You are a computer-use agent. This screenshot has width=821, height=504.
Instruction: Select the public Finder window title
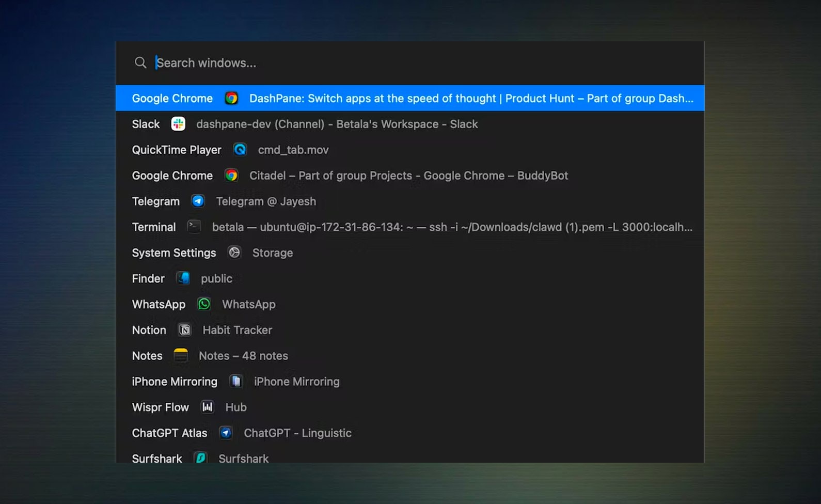[217, 279]
